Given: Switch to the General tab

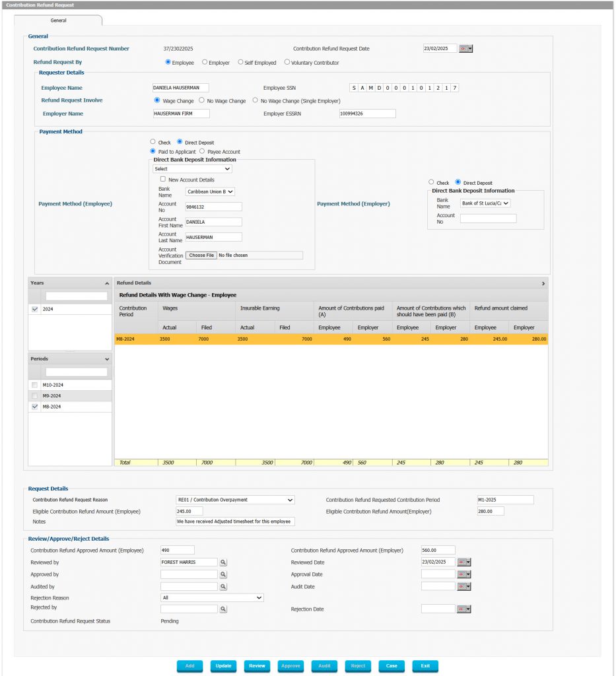Looking at the screenshot, I should tap(58, 20).
